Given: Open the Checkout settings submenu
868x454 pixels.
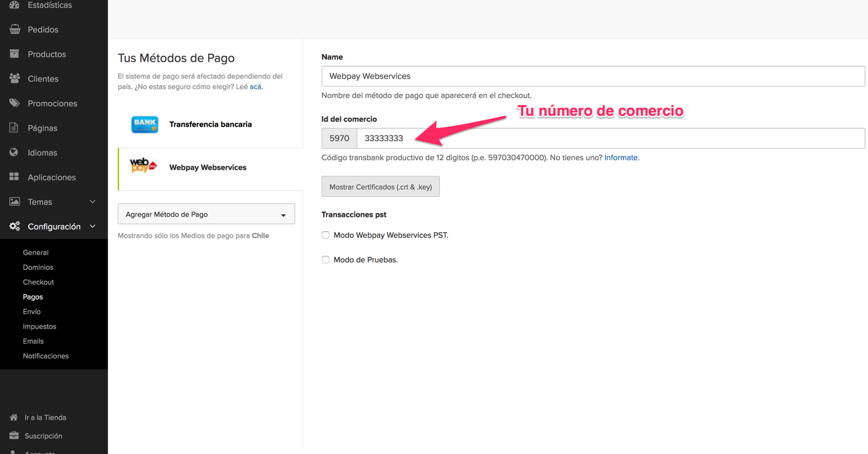Looking at the screenshot, I should point(39,282).
